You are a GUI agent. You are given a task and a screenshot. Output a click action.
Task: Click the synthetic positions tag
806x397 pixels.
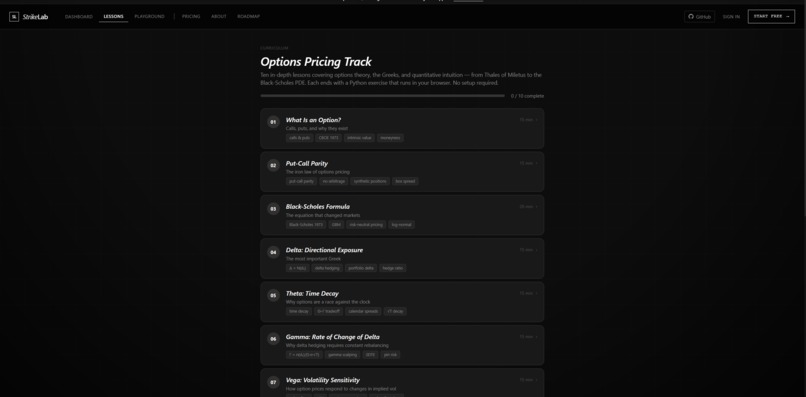[370, 182]
